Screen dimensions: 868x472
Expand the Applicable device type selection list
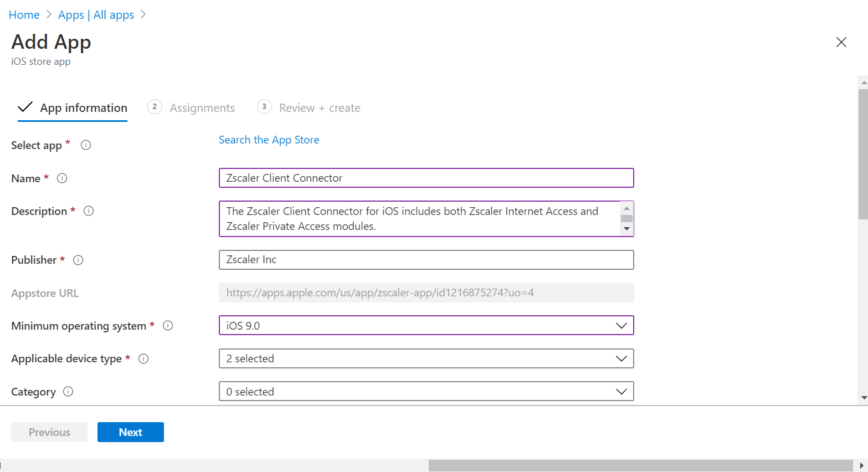620,358
